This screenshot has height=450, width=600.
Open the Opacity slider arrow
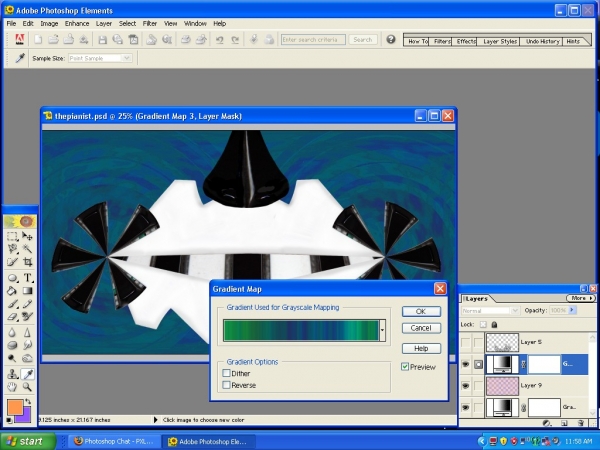[572, 310]
